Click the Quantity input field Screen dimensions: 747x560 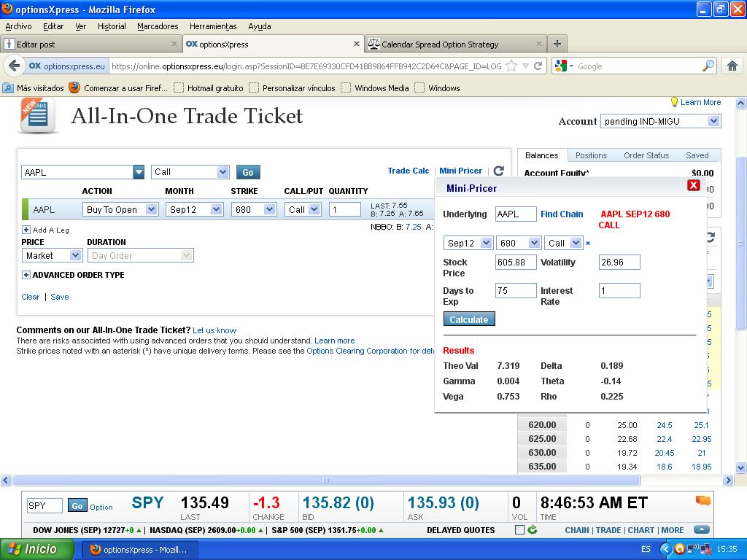(345, 209)
